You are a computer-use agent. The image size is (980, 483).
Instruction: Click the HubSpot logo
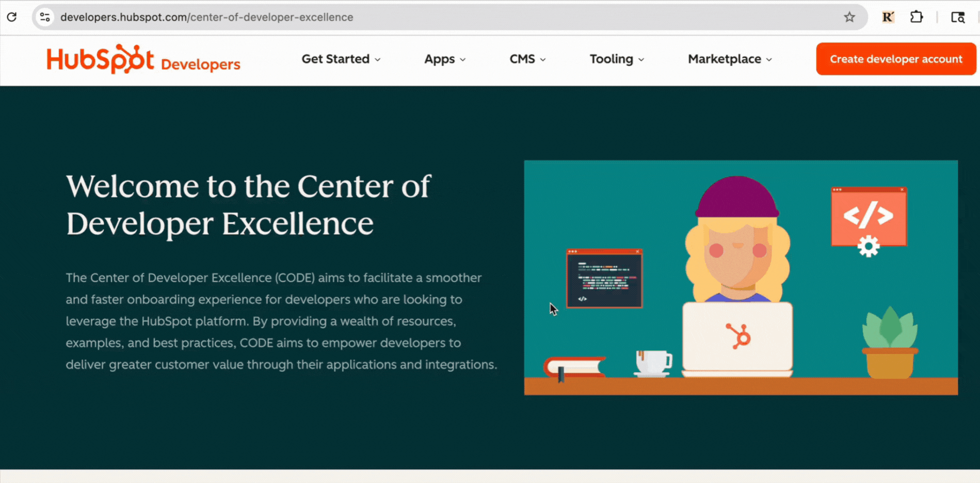pyautogui.click(x=100, y=59)
